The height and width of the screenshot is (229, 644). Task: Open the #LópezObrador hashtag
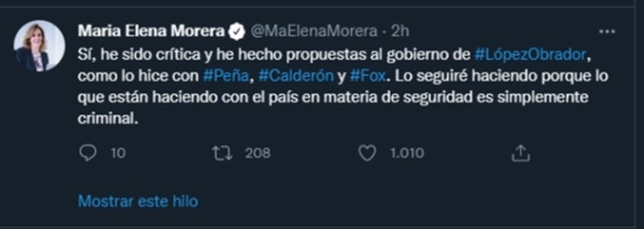coord(530,55)
